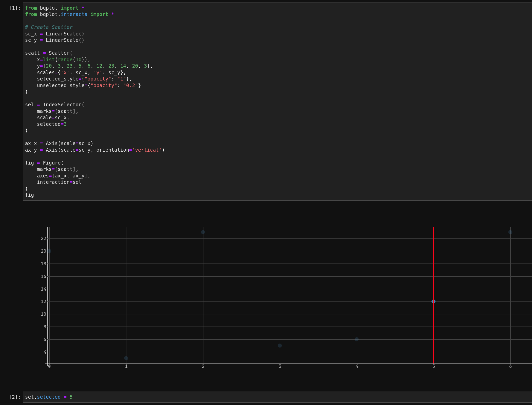Place cursor on the selected=3 line
Screen dimensions: 532x405
coord(52,124)
